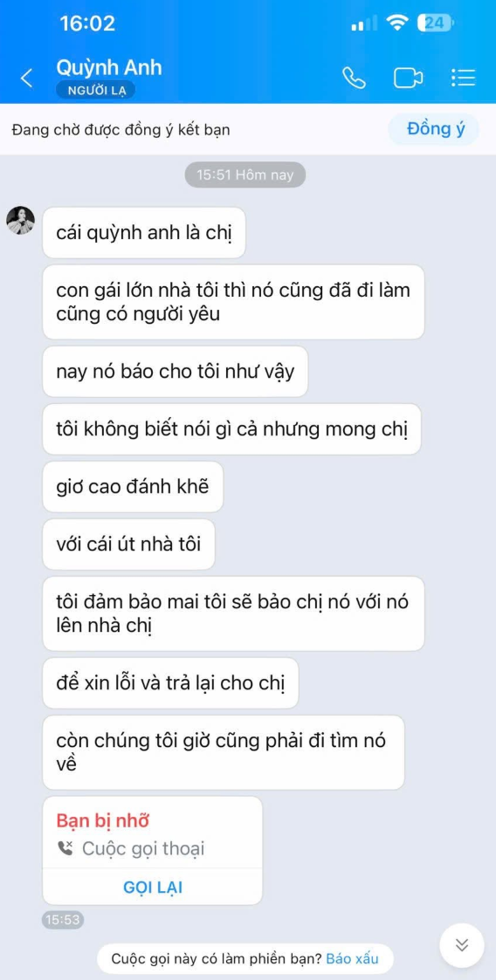496x980 pixels.
Task: Jump to latest message with double-chevron button
Action: [462, 945]
